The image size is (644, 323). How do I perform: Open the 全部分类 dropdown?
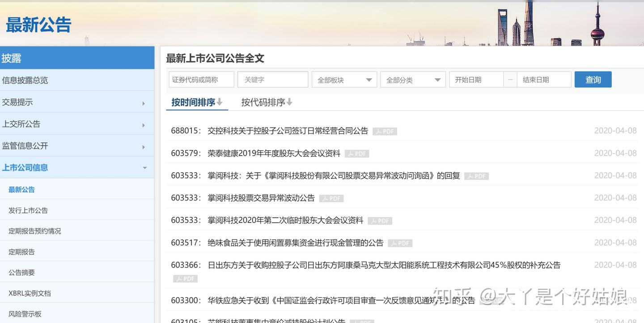[413, 79]
